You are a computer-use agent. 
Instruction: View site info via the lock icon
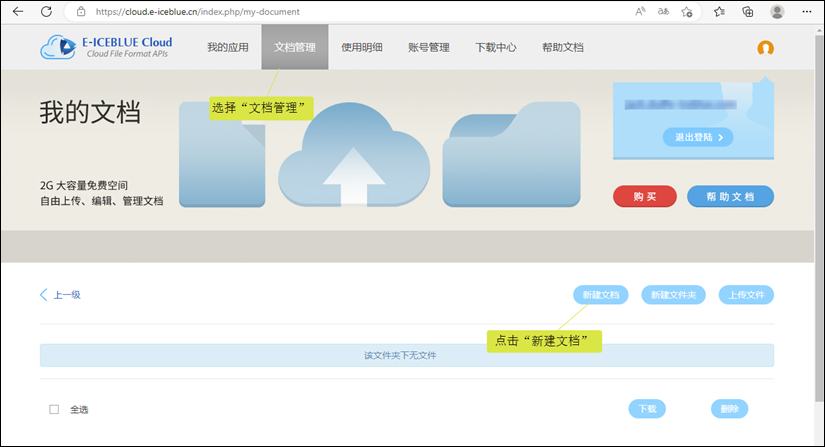click(x=81, y=11)
